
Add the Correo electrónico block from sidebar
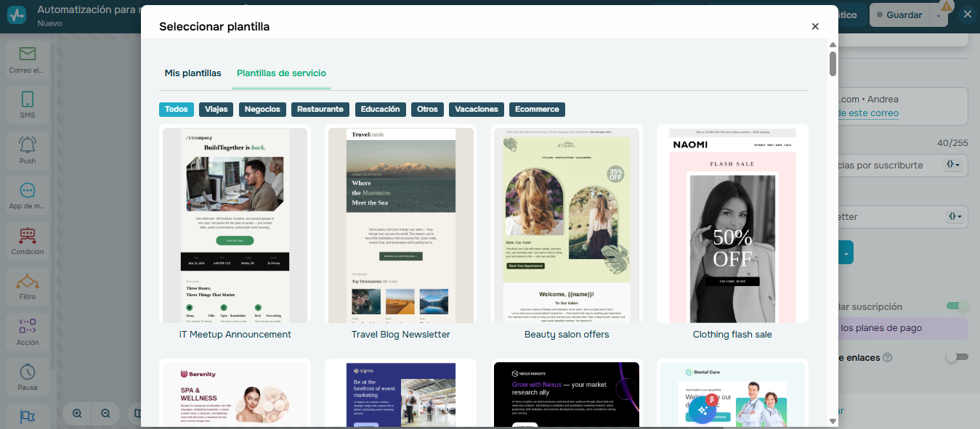pos(28,60)
